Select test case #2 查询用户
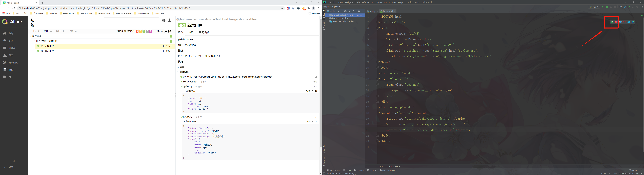Image resolution: width=644 pixels, height=175 pixels. [x=49, y=51]
